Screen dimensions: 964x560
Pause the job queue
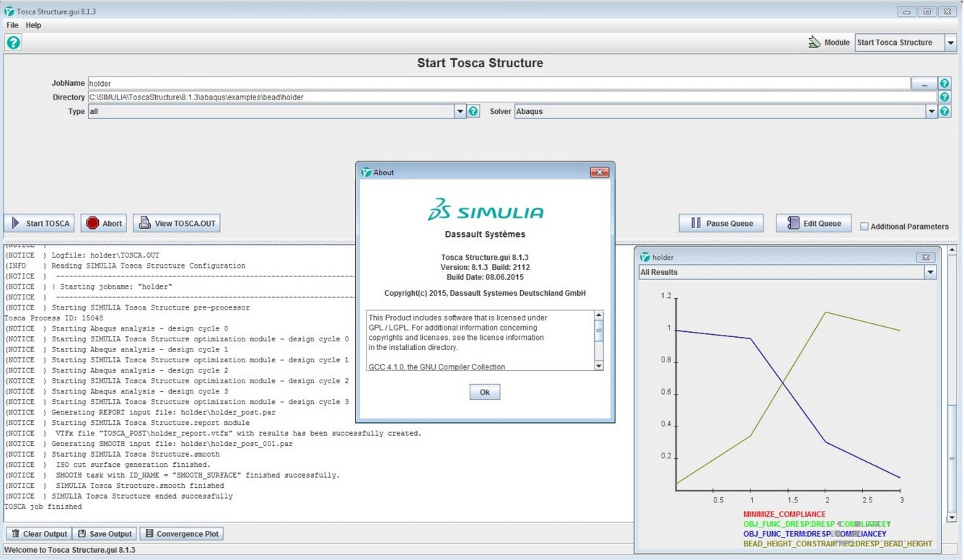[x=722, y=224]
